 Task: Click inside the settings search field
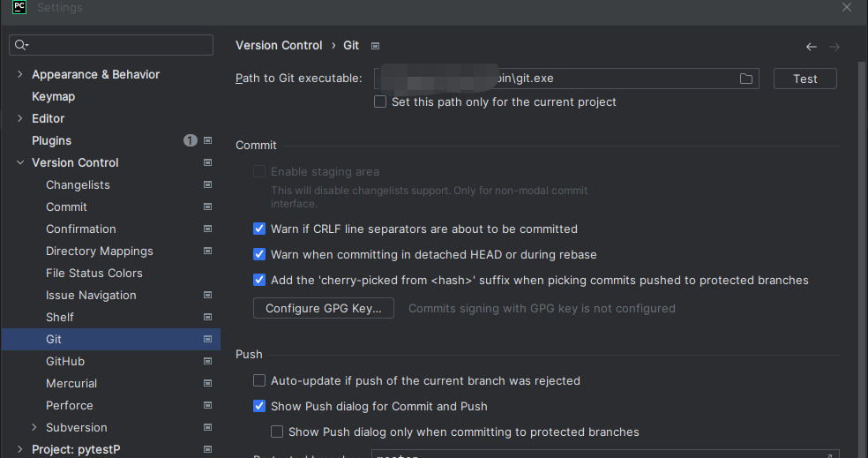point(111,45)
